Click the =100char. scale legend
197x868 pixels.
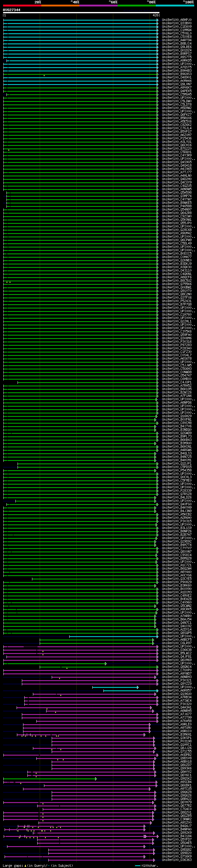click(146, 866)
